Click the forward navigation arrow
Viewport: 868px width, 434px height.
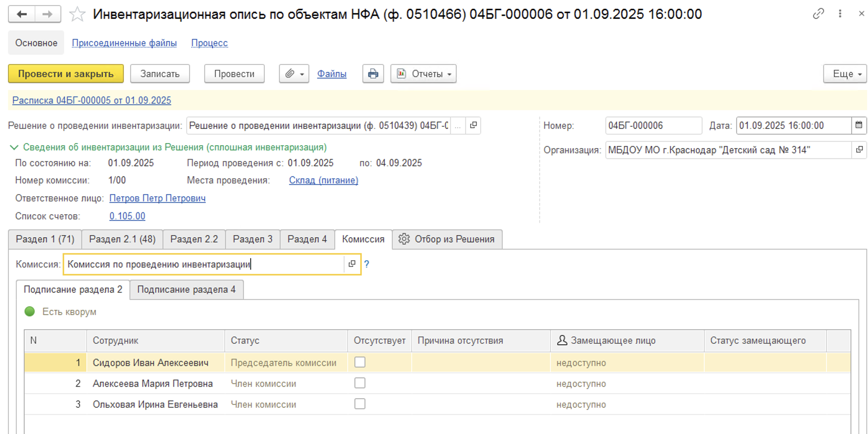(x=47, y=14)
